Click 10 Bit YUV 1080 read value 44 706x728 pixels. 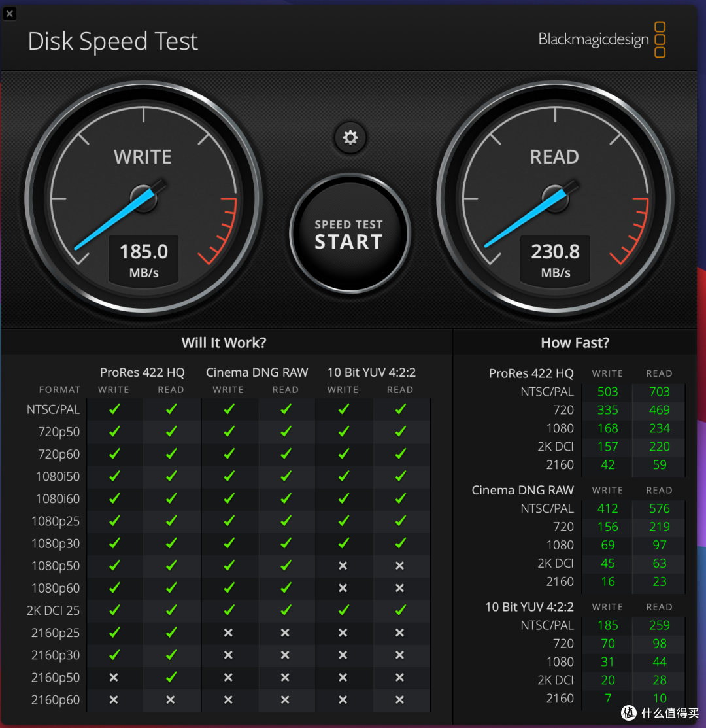pyautogui.click(x=659, y=661)
